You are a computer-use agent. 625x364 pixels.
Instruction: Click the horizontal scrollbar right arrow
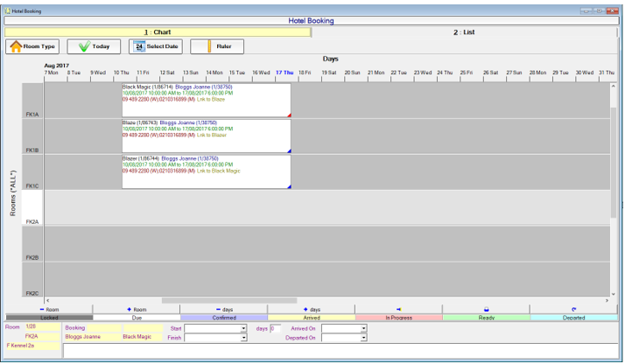click(x=607, y=301)
